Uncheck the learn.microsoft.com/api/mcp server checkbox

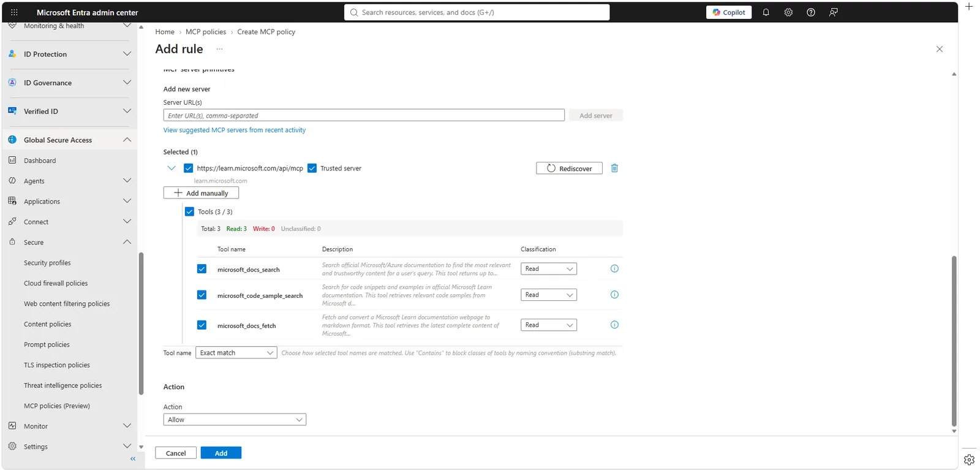188,168
